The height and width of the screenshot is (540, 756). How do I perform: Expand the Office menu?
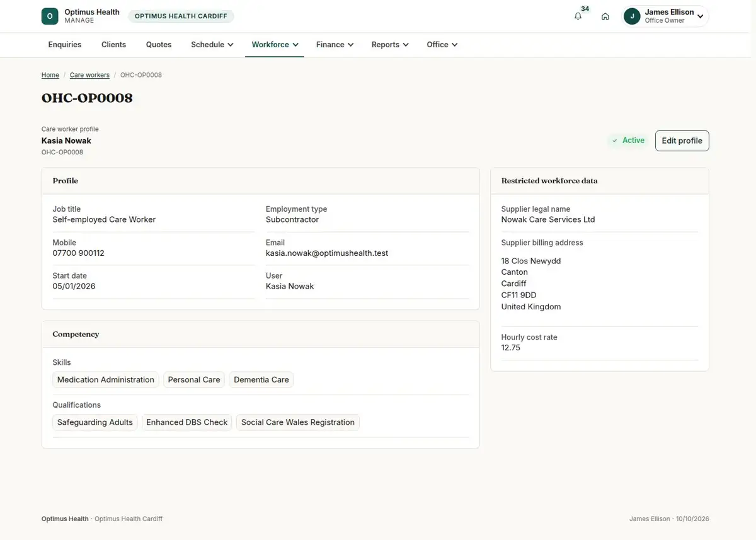pos(442,45)
